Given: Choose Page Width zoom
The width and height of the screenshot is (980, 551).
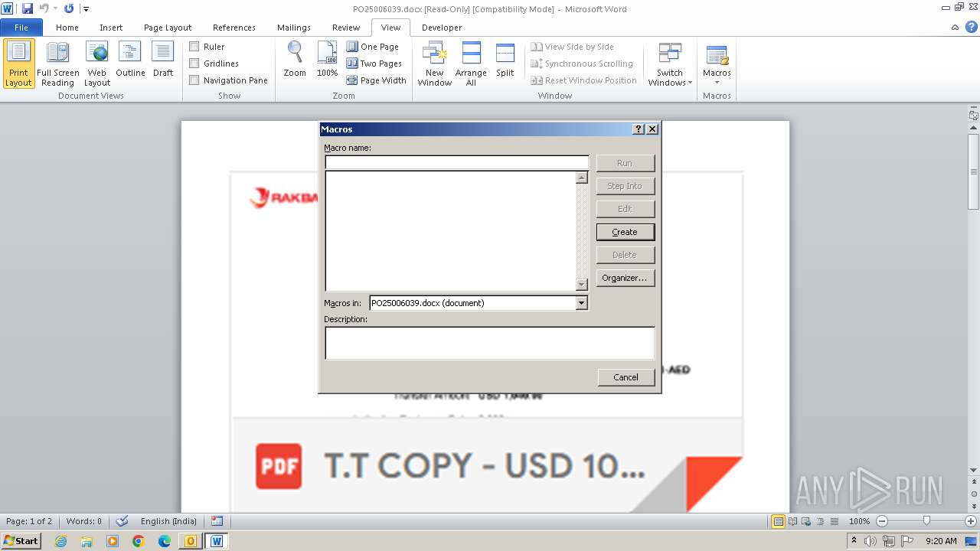Looking at the screenshot, I should pyautogui.click(x=377, y=80).
